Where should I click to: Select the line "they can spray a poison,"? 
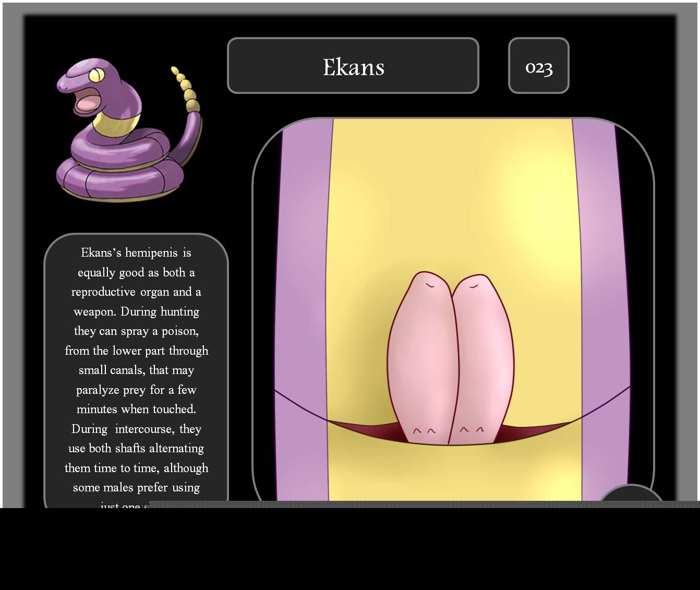pos(136,331)
